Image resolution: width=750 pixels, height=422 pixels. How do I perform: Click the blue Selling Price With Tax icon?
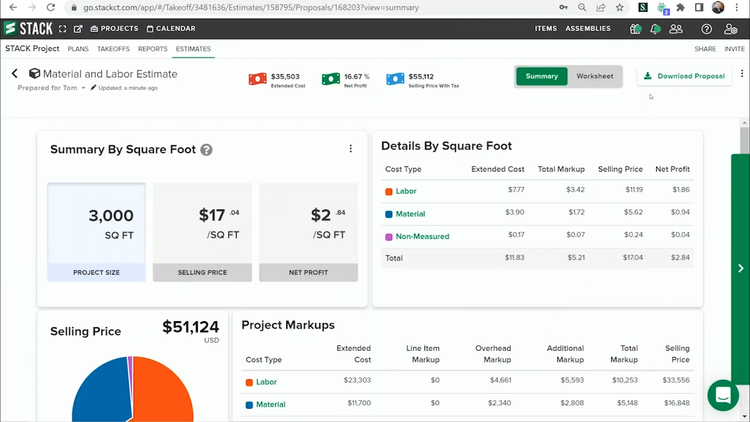click(395, 78)
